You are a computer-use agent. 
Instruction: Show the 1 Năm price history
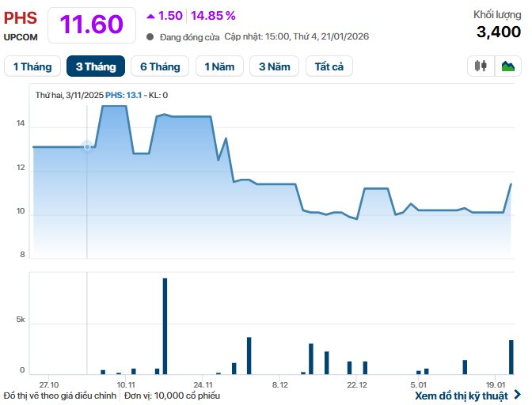[x=219, y=66]
